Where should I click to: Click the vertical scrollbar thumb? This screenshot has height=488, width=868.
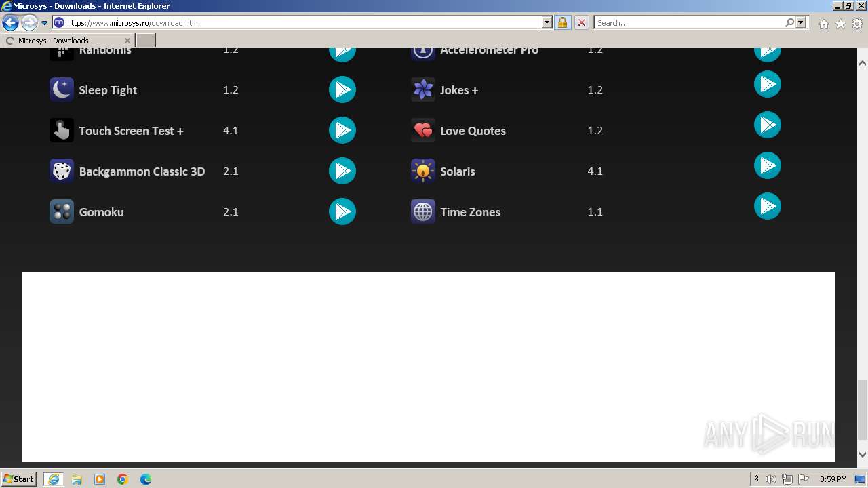coord(863,409)
